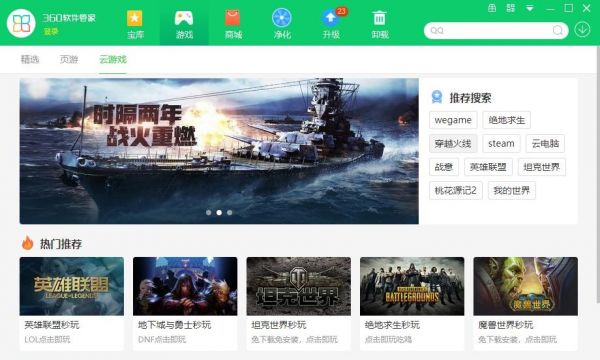Open the 净化 purify icon
Viewport: 600px width, 360px height.
click(282, 18)
